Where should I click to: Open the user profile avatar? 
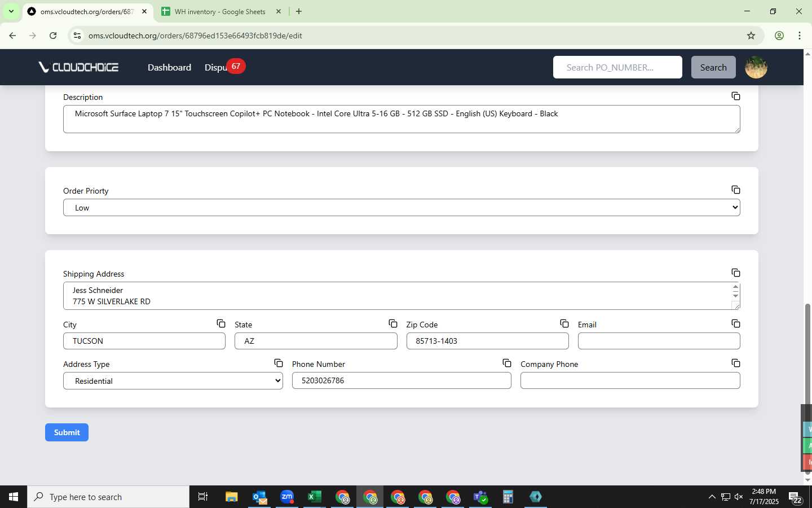tap(756, 67)
